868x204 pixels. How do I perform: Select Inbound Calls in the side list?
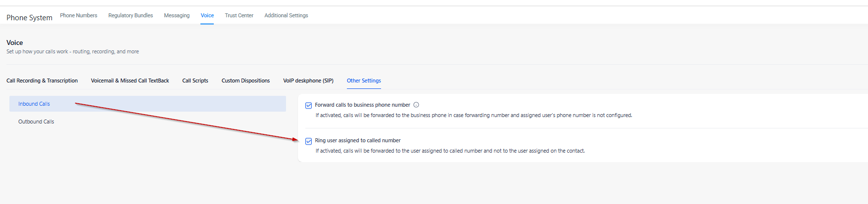point(34,104)
